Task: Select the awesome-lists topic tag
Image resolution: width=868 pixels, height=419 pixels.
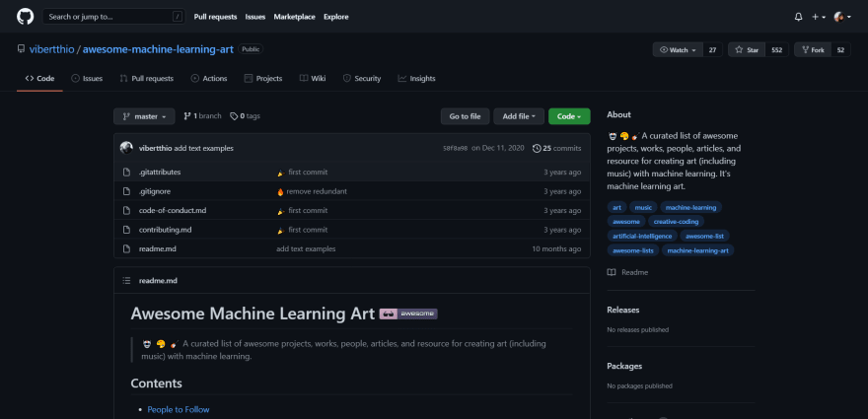Action: [x=633, y=250]
